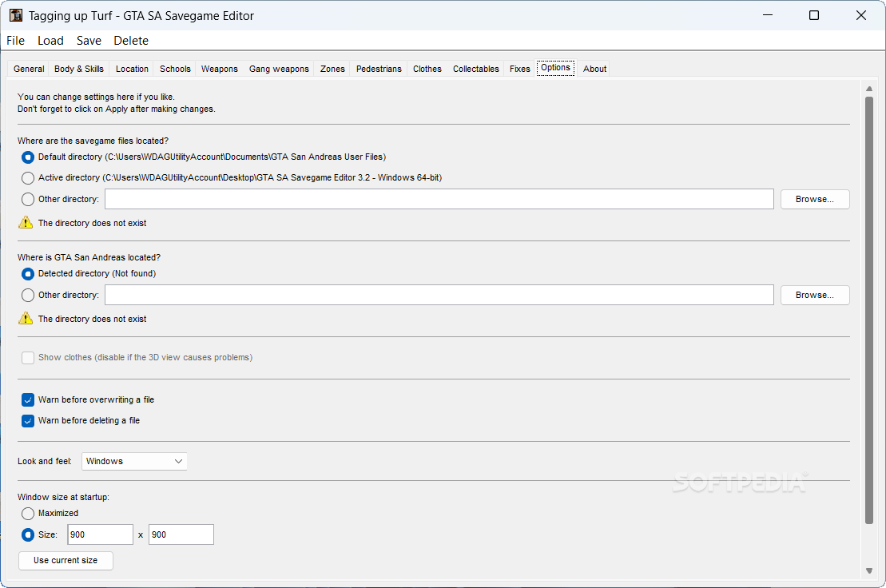886x588 pixels.
Task: Open the File menu
Action: (x=15, y=41)
